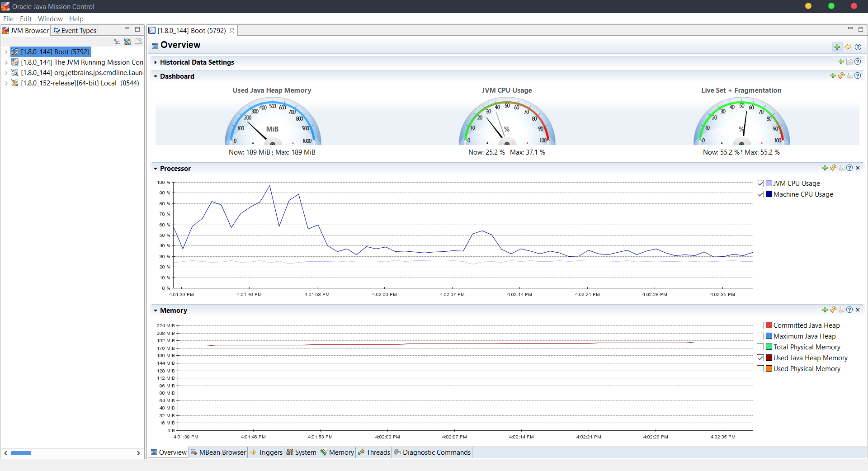This screenshot has height=471, width=868.
Task: Click the new connection icon in JVM Browser toolbar
Action: [127, 42]
